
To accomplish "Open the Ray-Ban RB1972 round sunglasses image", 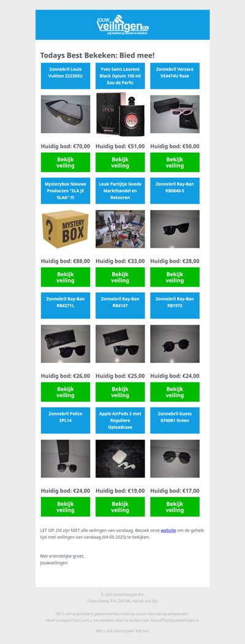I will pyautogui.click(x=175, y=344).
